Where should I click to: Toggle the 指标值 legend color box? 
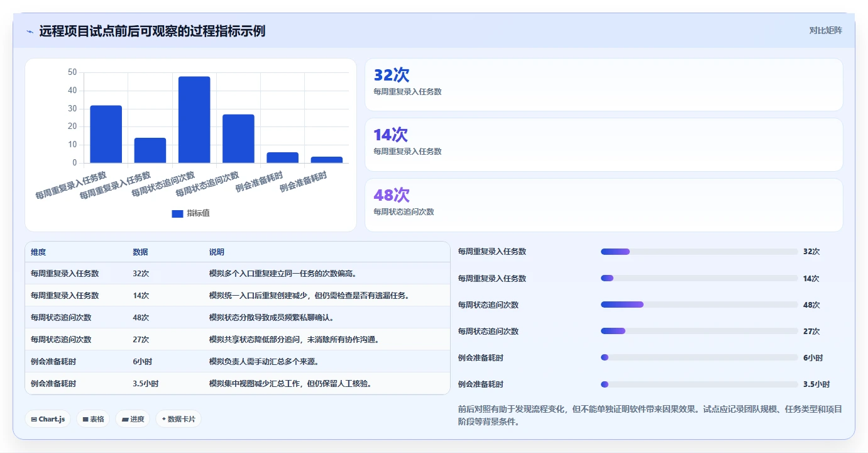[177, 214]
